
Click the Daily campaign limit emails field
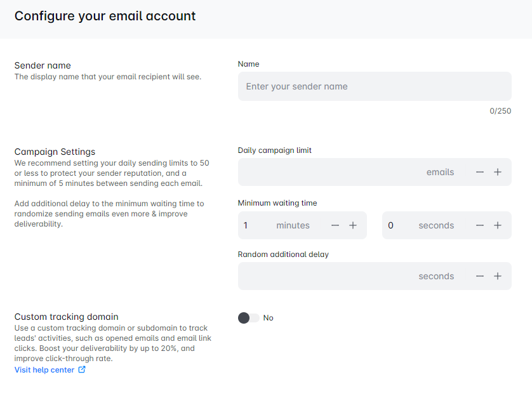(x=330, y=172)
